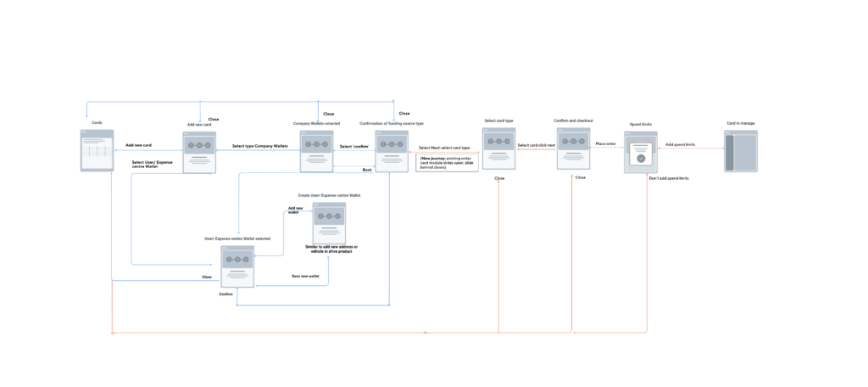Click the Spend limits wireframe with checkmark
This screenshot has width=868, height=387.
coord(641,153)
